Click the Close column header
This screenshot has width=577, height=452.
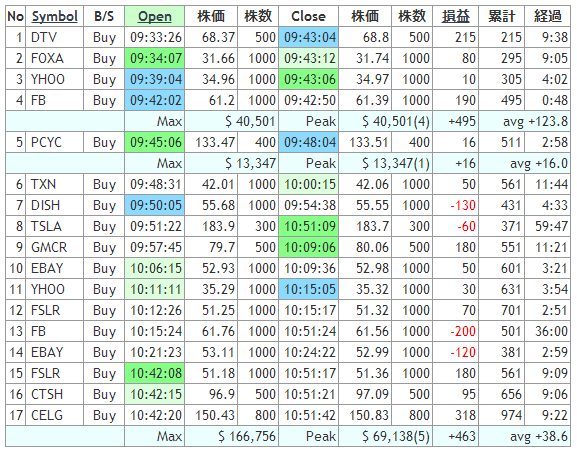(308, 16)
